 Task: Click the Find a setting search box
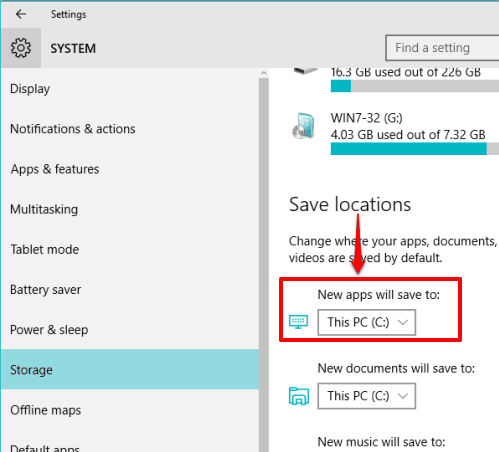point(442,48)
